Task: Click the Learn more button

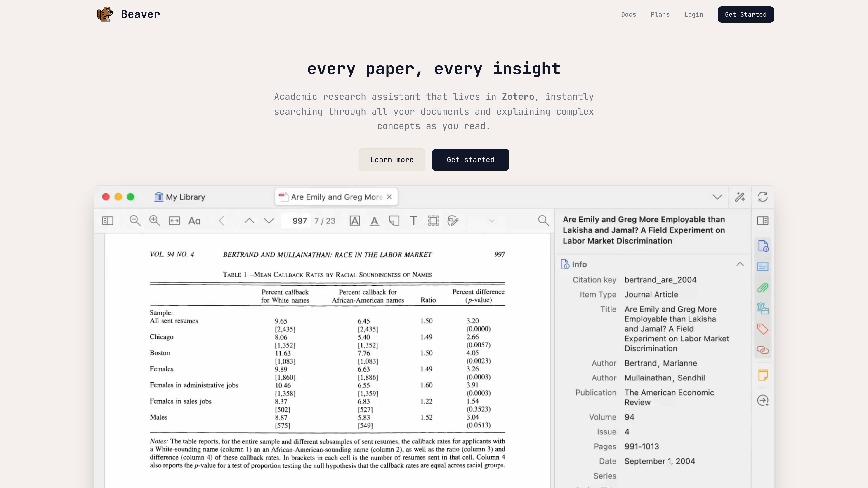Action: click(392, 160)
